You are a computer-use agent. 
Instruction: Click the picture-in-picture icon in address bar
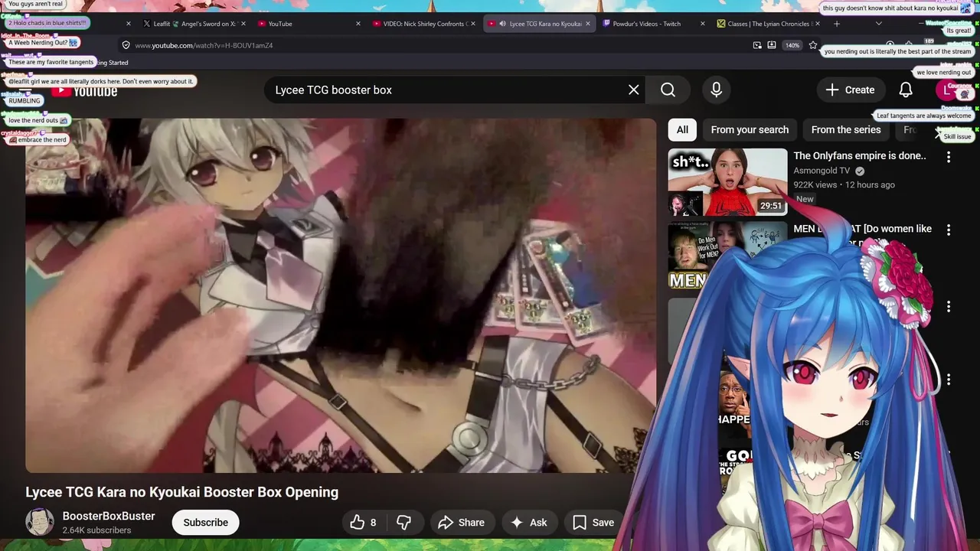(x=757, y=45)
